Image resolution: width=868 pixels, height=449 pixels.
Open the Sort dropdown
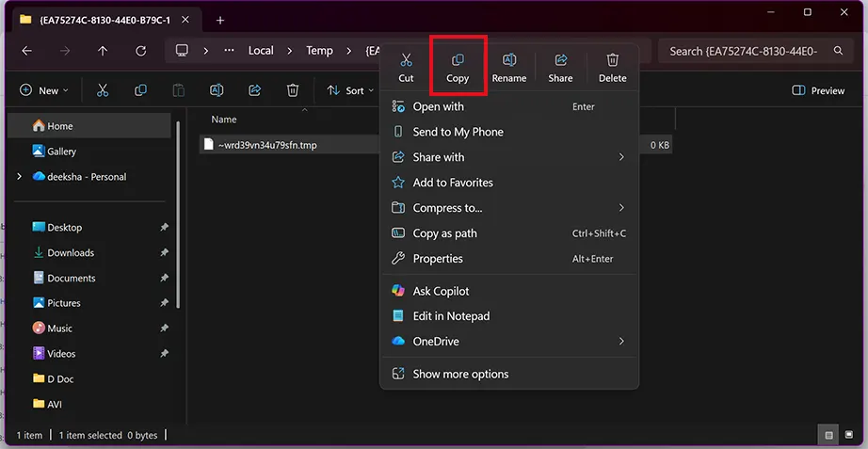(x=350, y=90)
